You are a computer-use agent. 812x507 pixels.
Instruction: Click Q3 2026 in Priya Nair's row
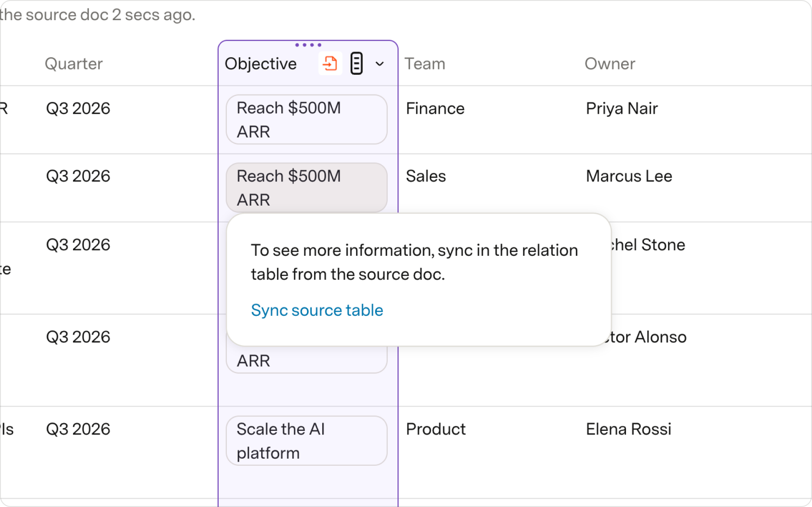point(78,108)
